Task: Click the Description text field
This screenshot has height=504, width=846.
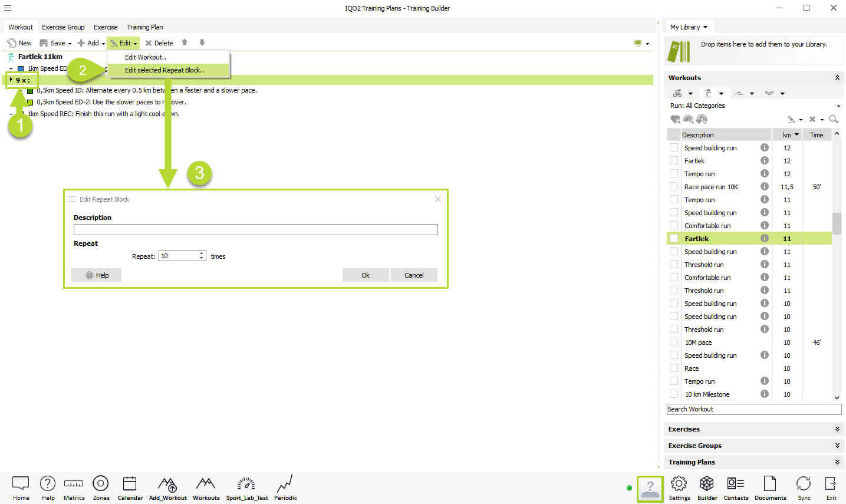Action: tap(255, 230)
